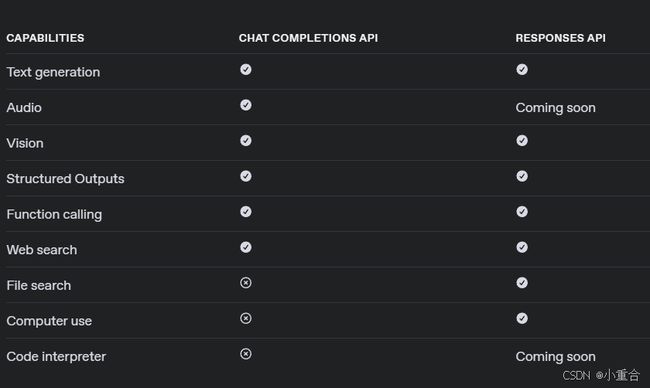This screenshot has width=650, height=388.
Task: Click the Structured Outputs row label
Action: [65, 179]
